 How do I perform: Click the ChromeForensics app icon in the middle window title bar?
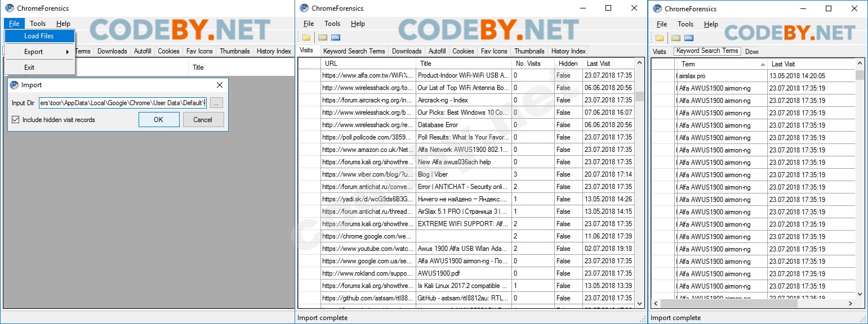[x=304, y=8]
